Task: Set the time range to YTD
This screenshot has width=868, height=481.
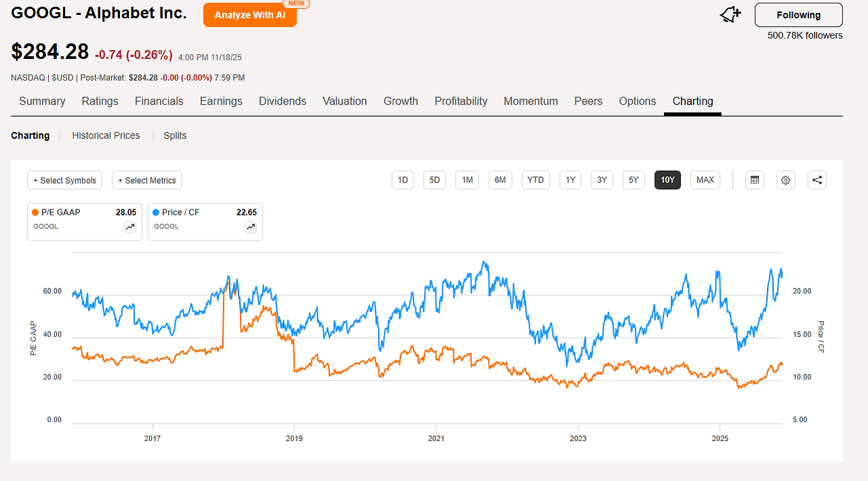Action: [536, 180]
